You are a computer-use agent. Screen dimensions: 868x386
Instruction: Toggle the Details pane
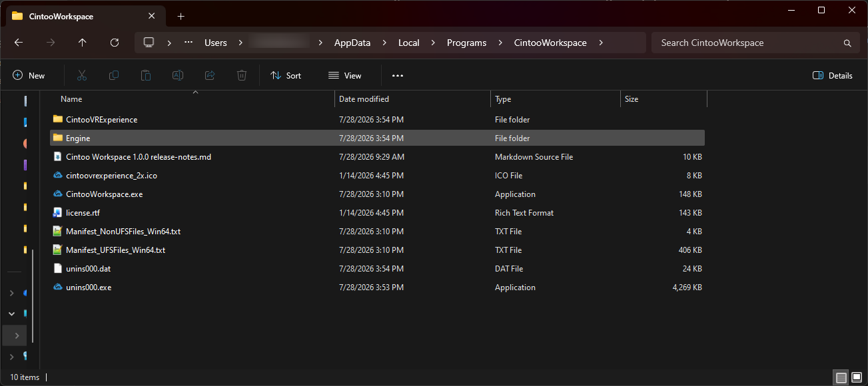[x=833, y=76]
